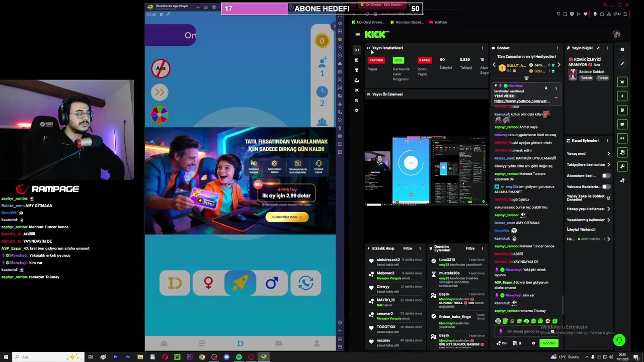Unpin the pinned chat message
644x362 pixels.
546,88
